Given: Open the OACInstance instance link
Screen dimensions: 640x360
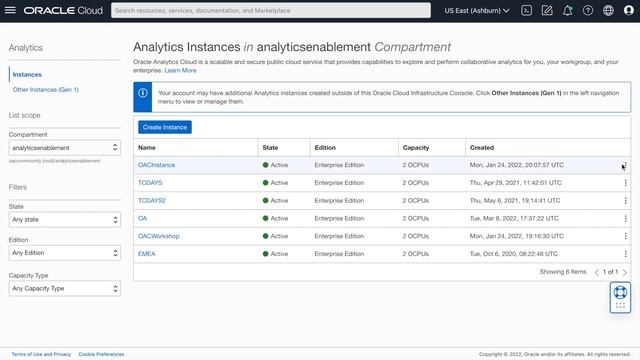Looking at the screenshot, I should [x=156, y=165].
